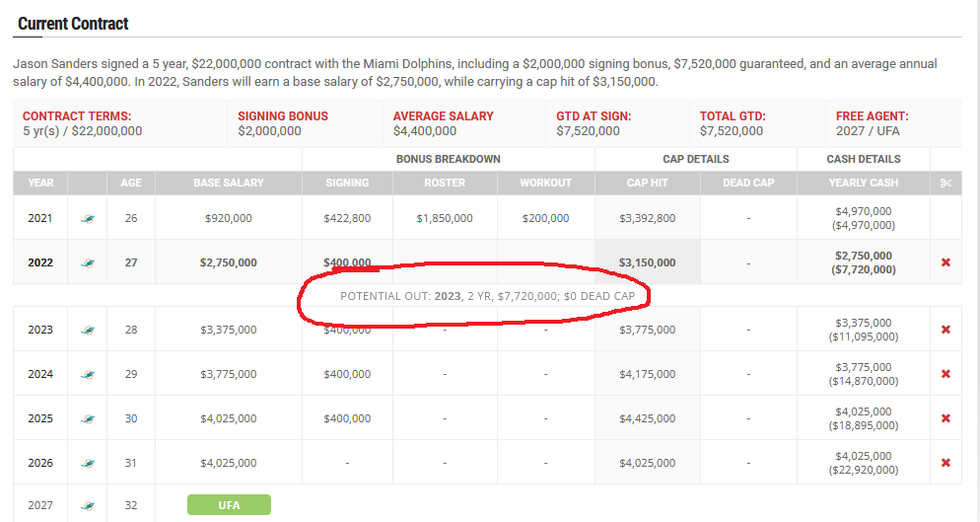Click the red X for 2024 row
This screenshot has width=980, height=522.
(945, 374)
